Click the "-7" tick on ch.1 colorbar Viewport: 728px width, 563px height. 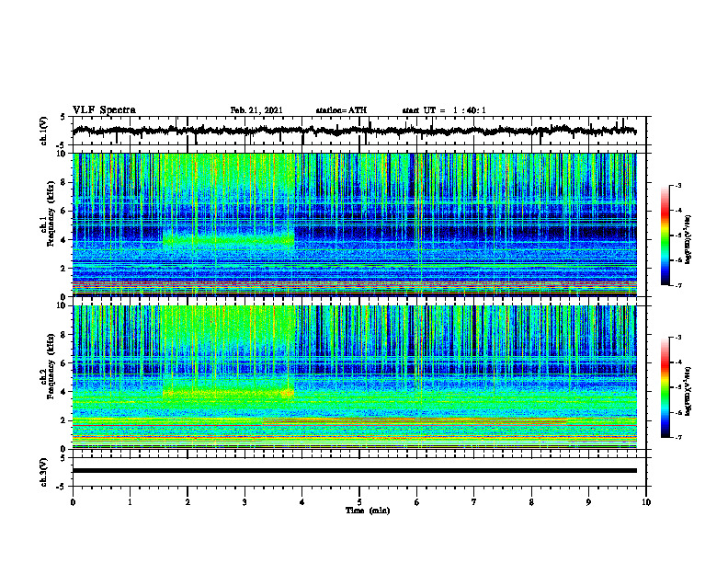677,285
